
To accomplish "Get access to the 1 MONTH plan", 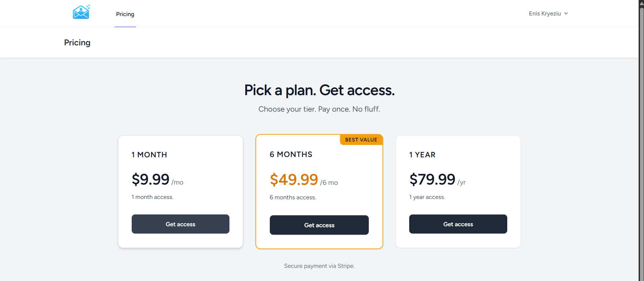I will [x=180, y=224].
